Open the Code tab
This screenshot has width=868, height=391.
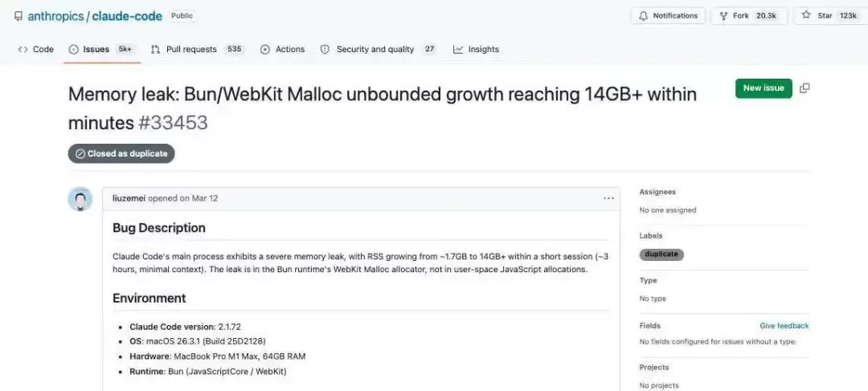[36, 49]
